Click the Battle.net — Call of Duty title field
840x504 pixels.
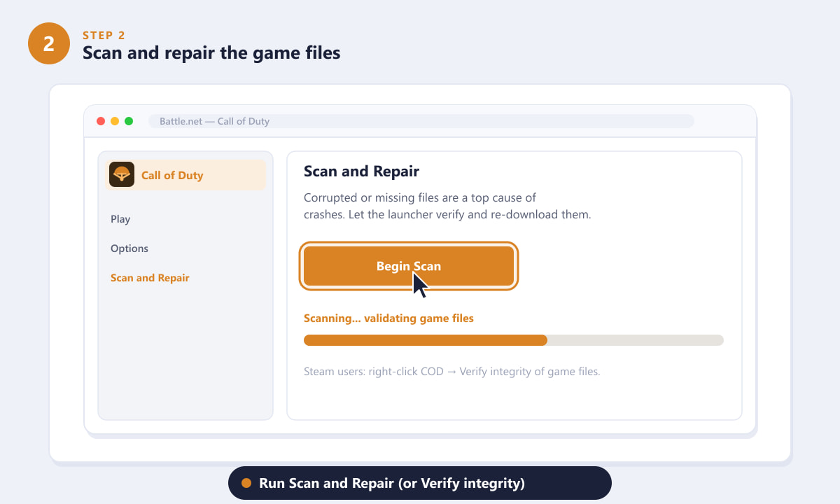click(421, 121)
